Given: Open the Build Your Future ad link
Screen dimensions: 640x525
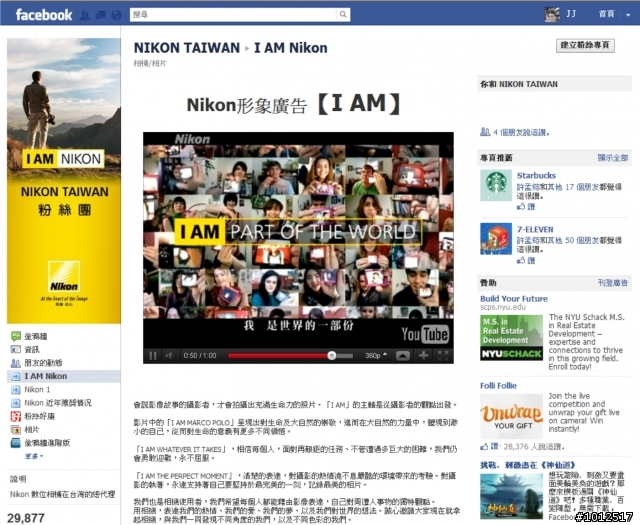Looking at the screenshot, I should [514, 298].
